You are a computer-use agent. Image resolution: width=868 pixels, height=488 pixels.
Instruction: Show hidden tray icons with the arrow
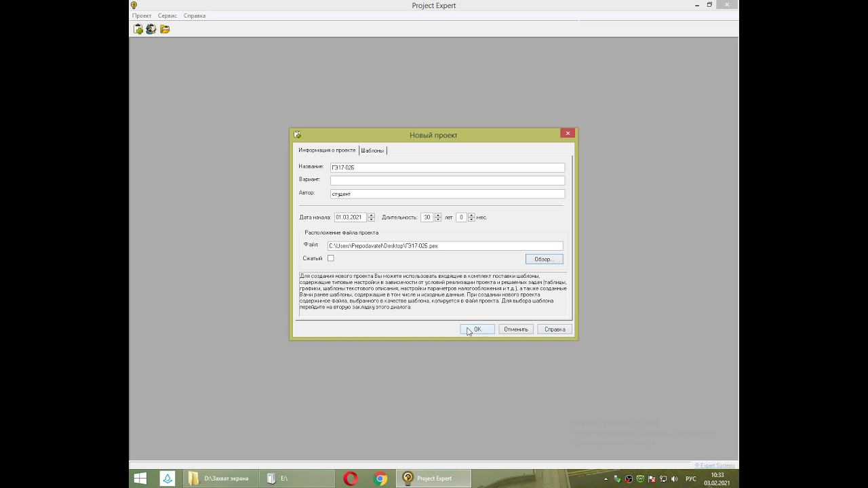606,479
